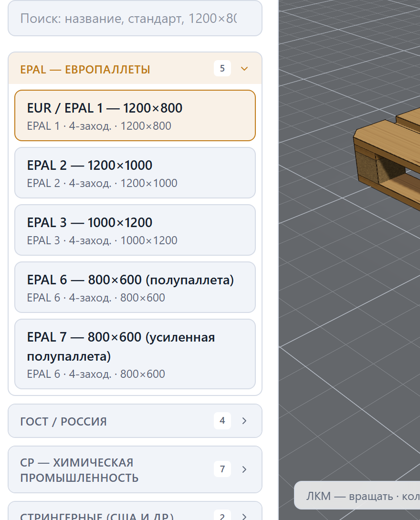Click subtitle EPAL 1 · 4-заход. · 1200×800
The width and height of the screenshot is (420, 520).
[x=99, y=126]
